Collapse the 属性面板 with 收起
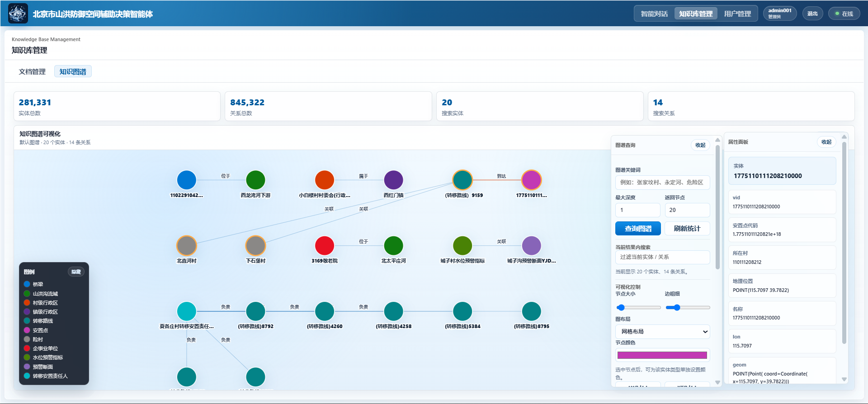This screenshot has width=868, height=404. click(x=826, y=142)
